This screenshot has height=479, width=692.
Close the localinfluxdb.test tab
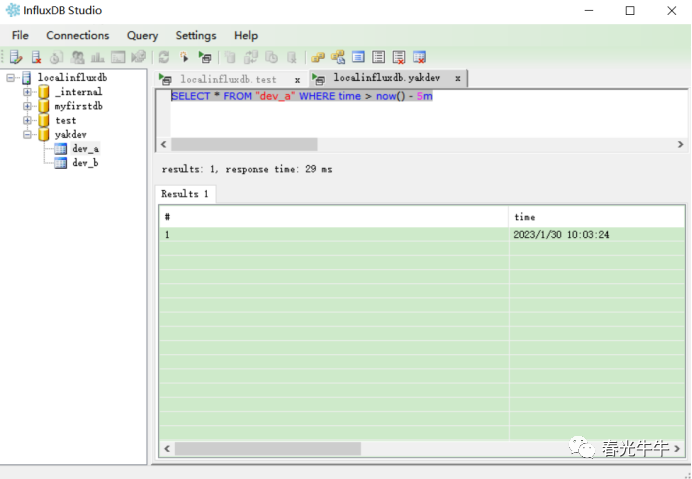297,80
